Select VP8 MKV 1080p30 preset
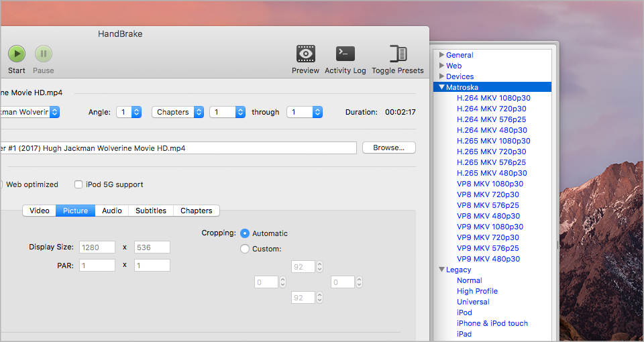 point(490,184)
